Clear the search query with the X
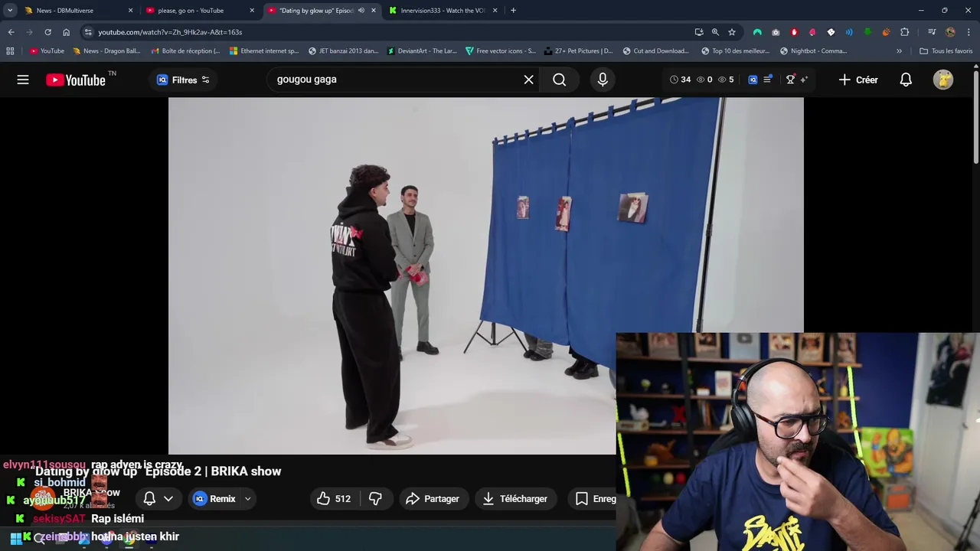This screenshot has width=980, height=551. pos(528,80)
